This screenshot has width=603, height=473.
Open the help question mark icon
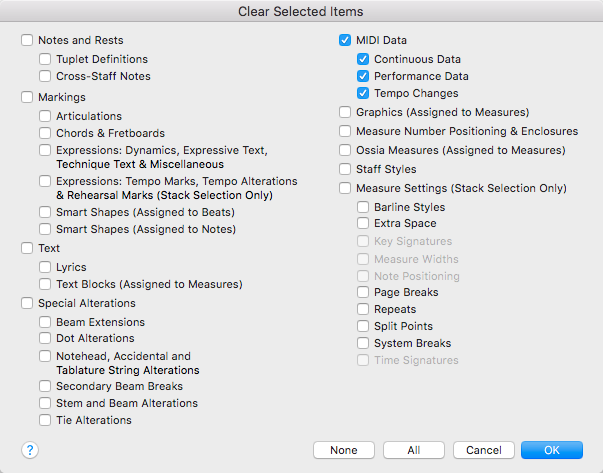pos(29,450)
